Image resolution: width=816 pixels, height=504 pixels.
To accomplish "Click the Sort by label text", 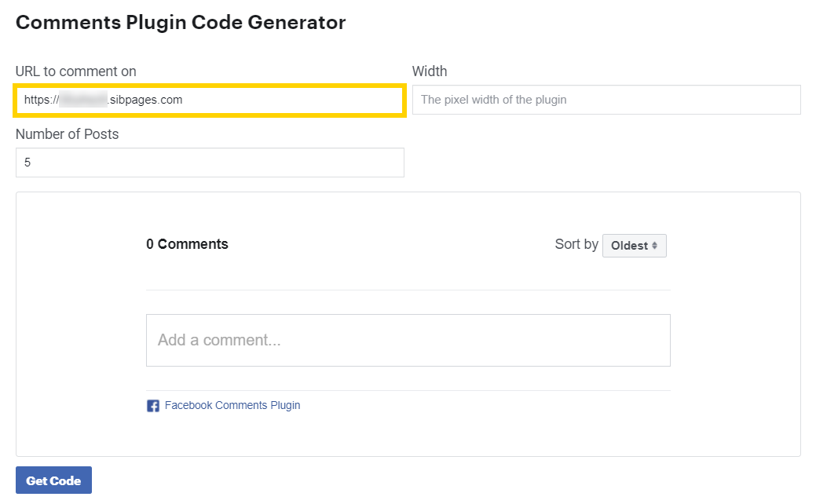I will pyautogui.click(x=576, y=244).
